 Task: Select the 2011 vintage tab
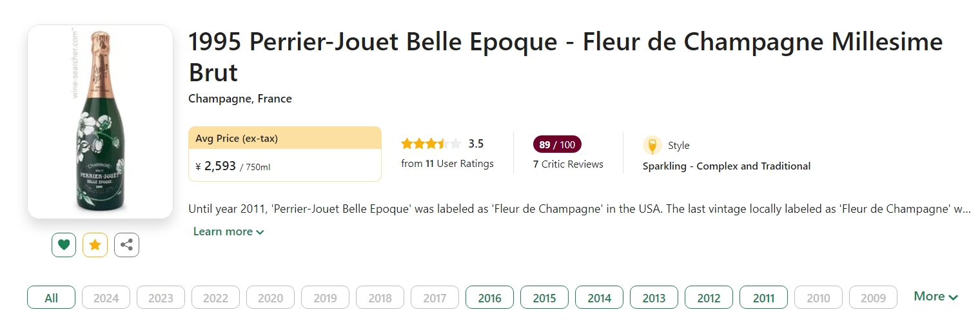[763, 298]
